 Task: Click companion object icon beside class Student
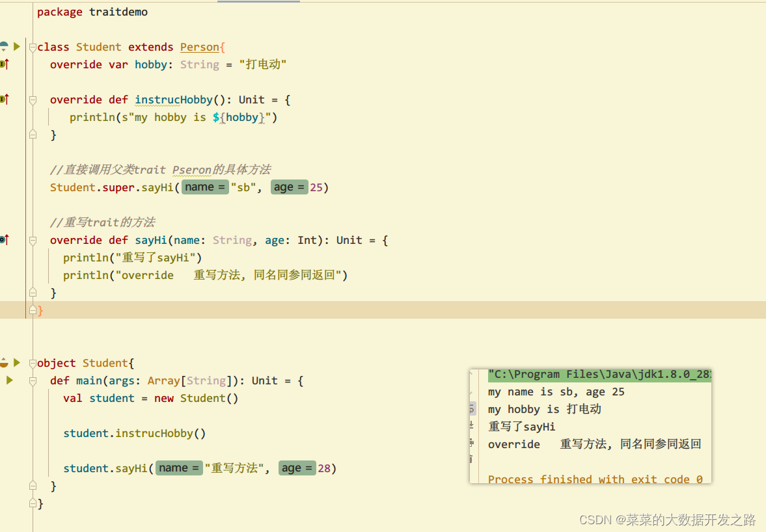3,46
